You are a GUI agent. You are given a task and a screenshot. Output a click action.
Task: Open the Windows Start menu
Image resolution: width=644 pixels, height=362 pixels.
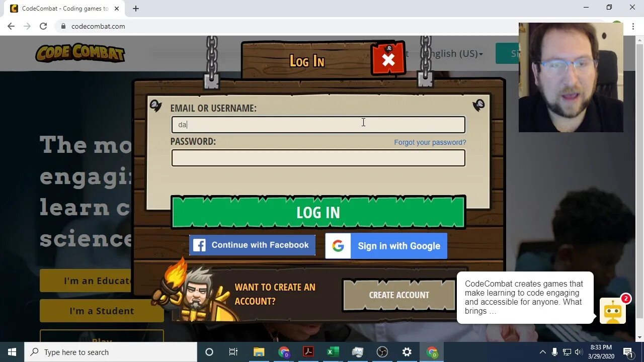tap(12, 352)
